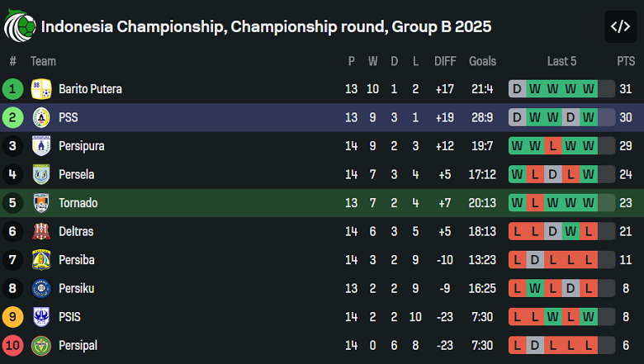Click green rank 1 position badge
The width and height of the screenshot is (644, 364).
click(x=13, y=89)
